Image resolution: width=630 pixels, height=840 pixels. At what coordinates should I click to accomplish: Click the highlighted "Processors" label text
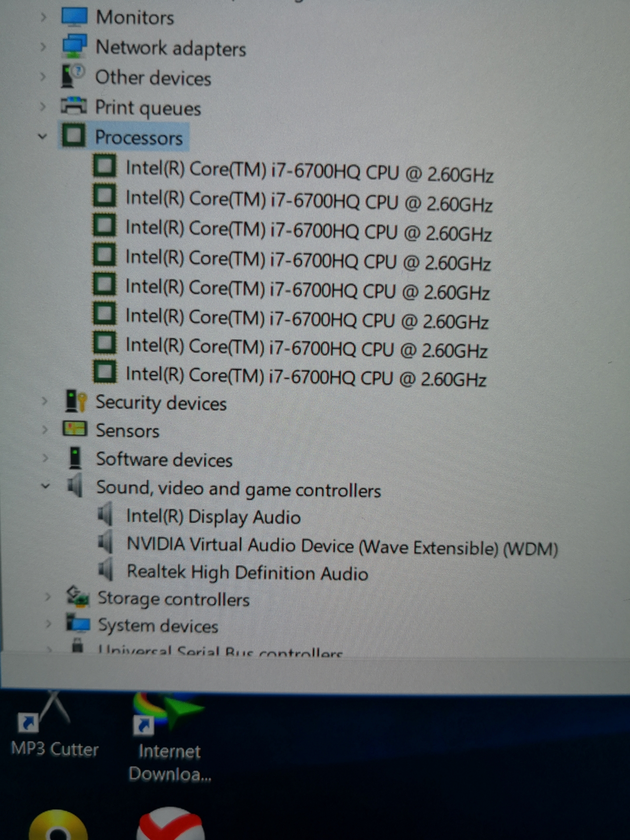(139, 137)
